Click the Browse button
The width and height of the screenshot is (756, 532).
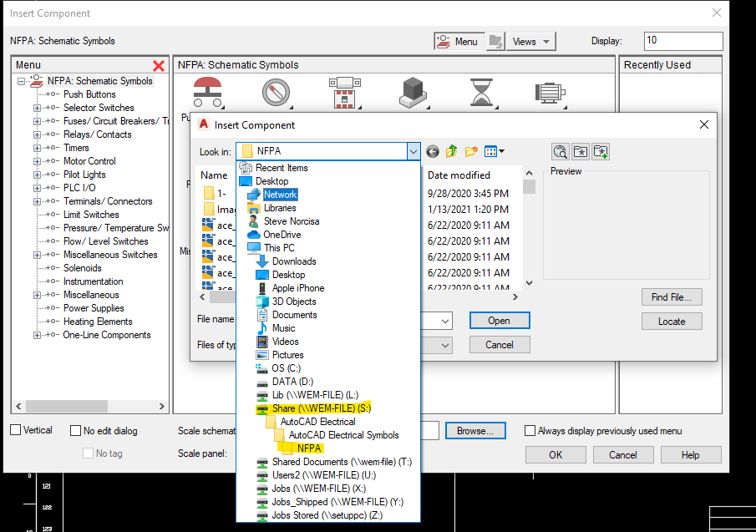[475, 430]
